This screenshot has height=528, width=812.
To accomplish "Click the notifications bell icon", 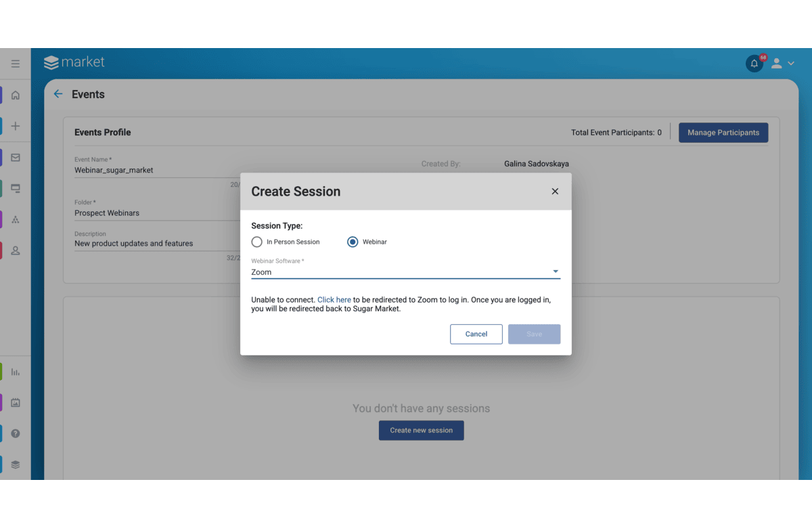I will [754, 64].
